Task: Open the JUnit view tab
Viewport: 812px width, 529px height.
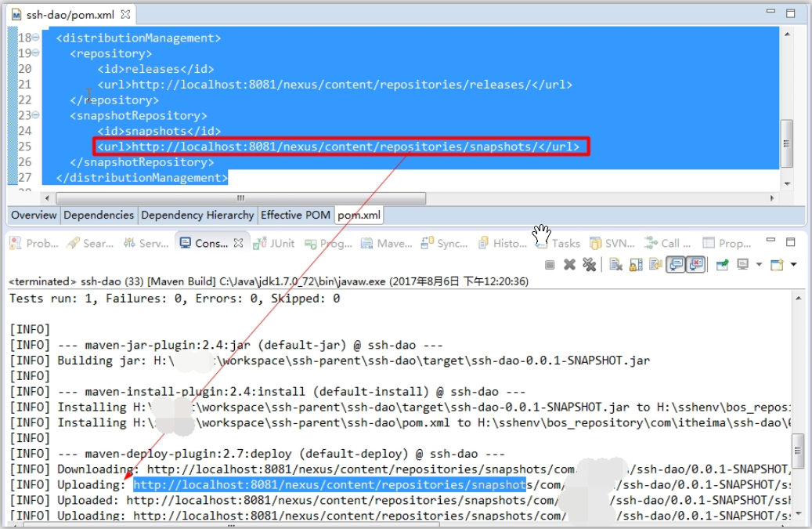Action: [x=274, y=243]
